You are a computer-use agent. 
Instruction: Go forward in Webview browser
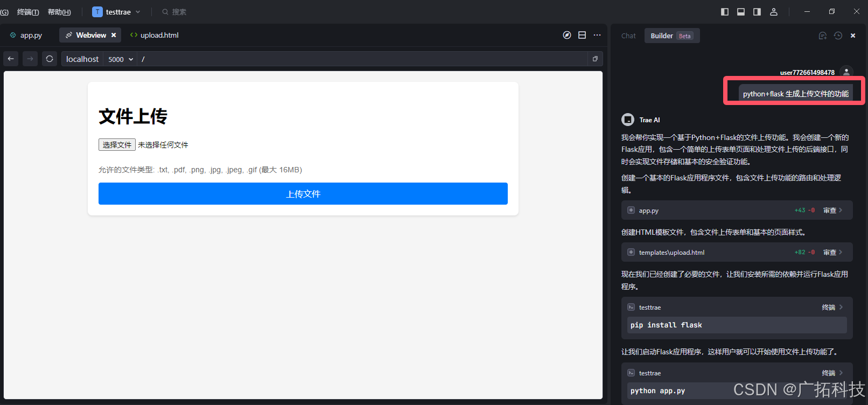click(x=30, y=59)
